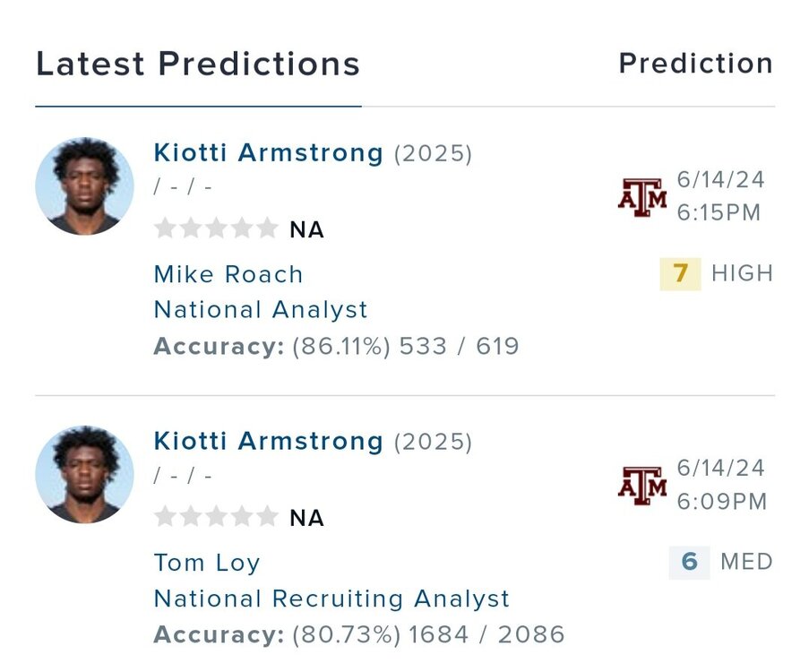Click the confidence score 6 badge
The height and width of the screenshot is (672, 809).
(689, 562)
